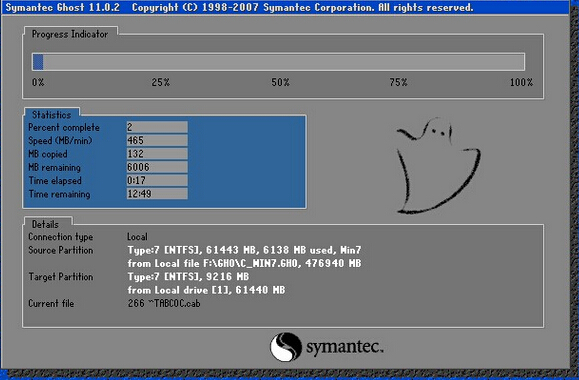Click the 25% progress scale marker
This screenshot has height=380, width=579.
click(161, 82)
